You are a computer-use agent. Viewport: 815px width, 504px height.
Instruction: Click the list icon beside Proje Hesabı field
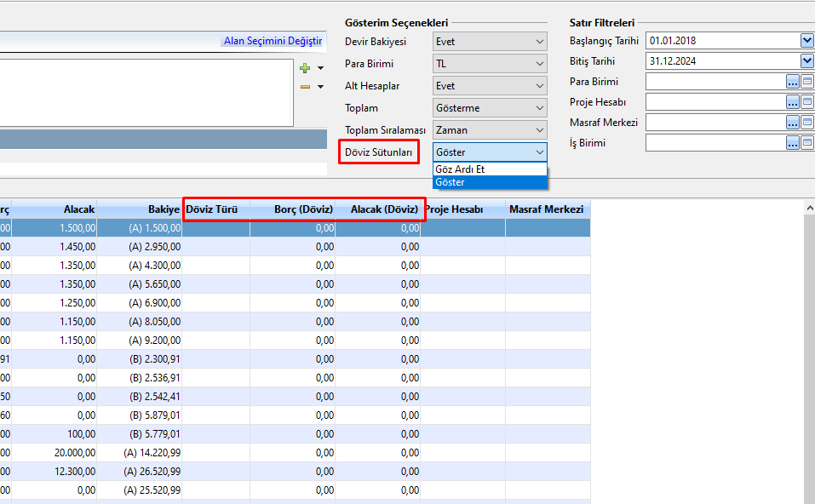pyautogui.click(x=807, y=102)
